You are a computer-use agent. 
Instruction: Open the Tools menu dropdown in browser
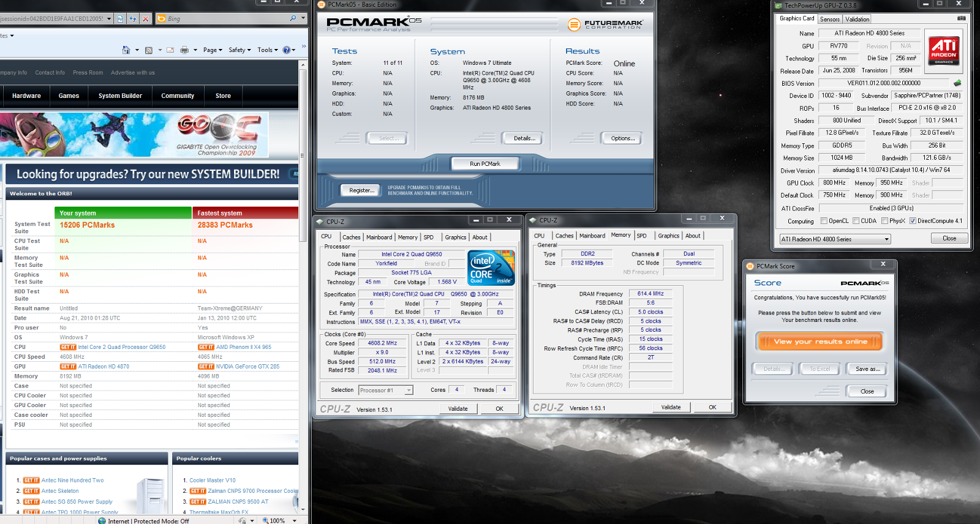(268, 50)
